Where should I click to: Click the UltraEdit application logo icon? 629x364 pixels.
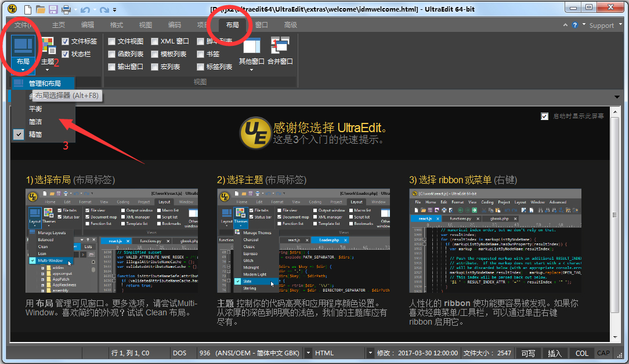pos(12,9)
